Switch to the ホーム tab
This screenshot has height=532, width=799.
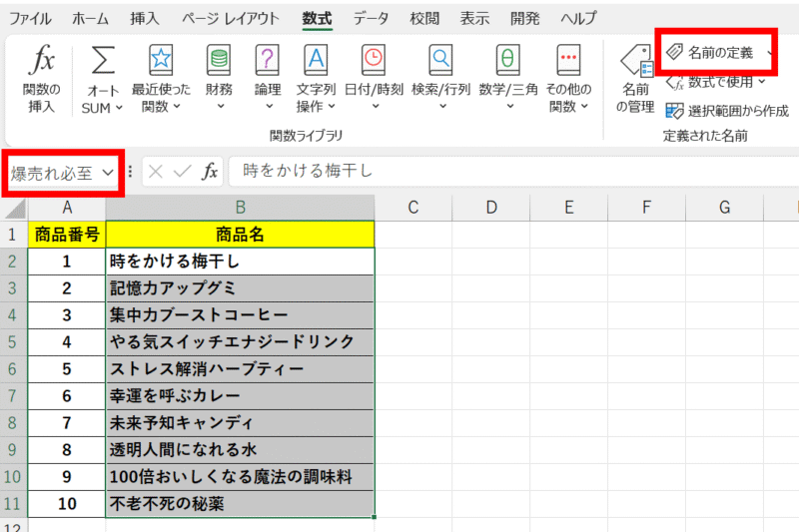tap(90, 19)
